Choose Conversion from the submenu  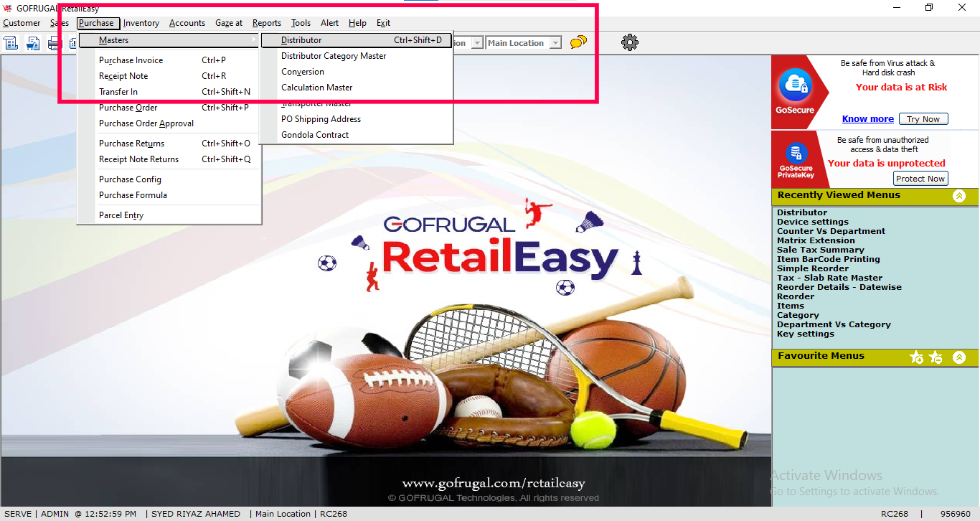point(357,72)
